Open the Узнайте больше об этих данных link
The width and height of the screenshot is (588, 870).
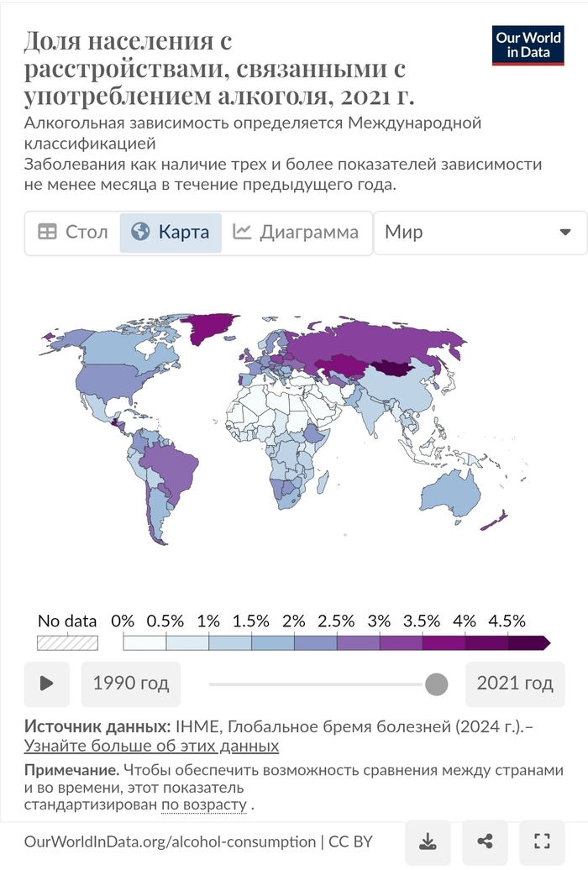click(151, 746)
